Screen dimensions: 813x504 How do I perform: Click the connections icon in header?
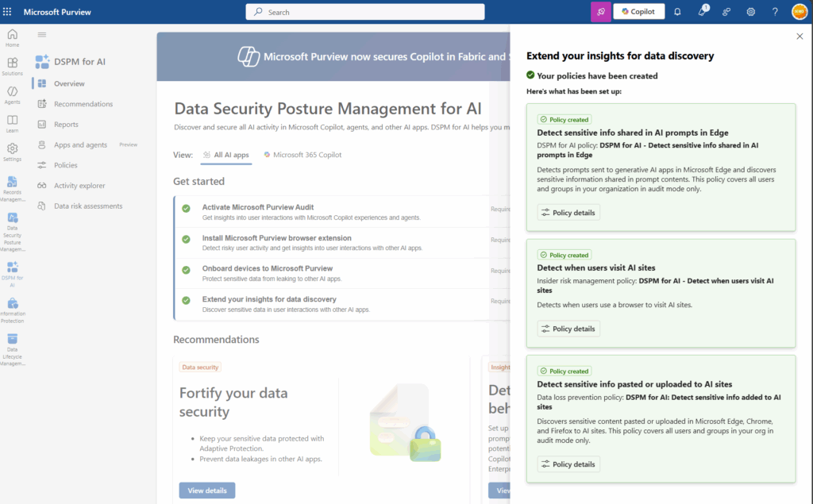(726, 11)
